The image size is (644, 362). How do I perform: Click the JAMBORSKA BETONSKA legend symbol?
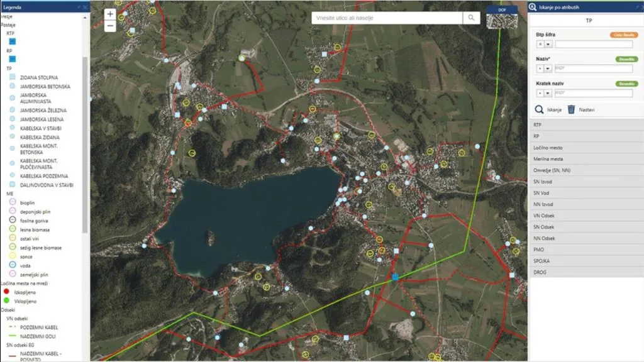13,85
